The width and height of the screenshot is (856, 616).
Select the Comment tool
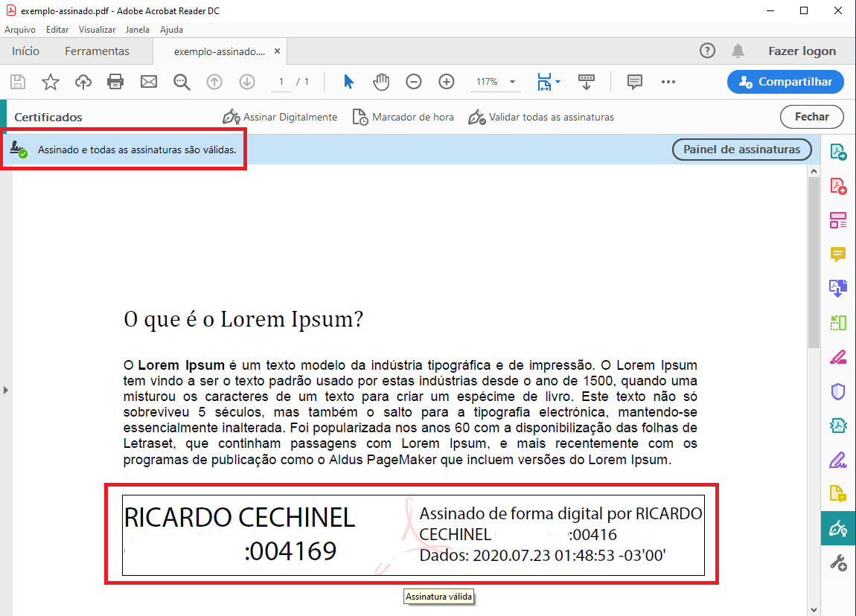(838, 254)
